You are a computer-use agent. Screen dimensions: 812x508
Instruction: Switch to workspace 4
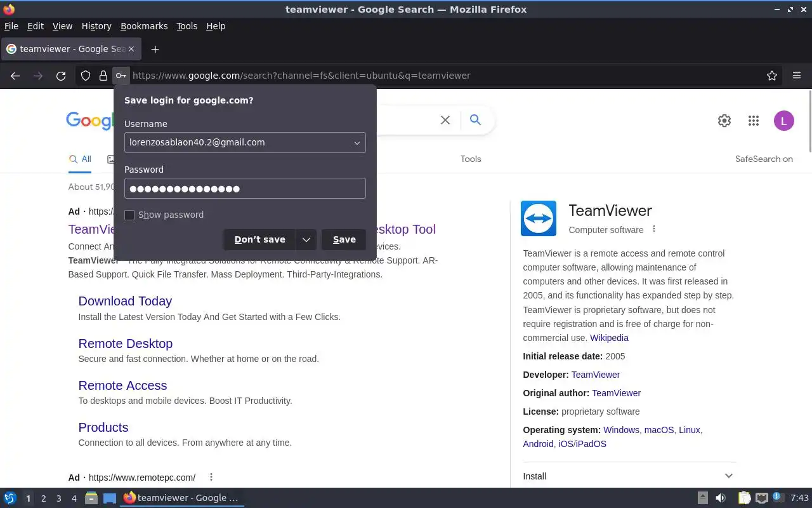[x=74, y=498]
